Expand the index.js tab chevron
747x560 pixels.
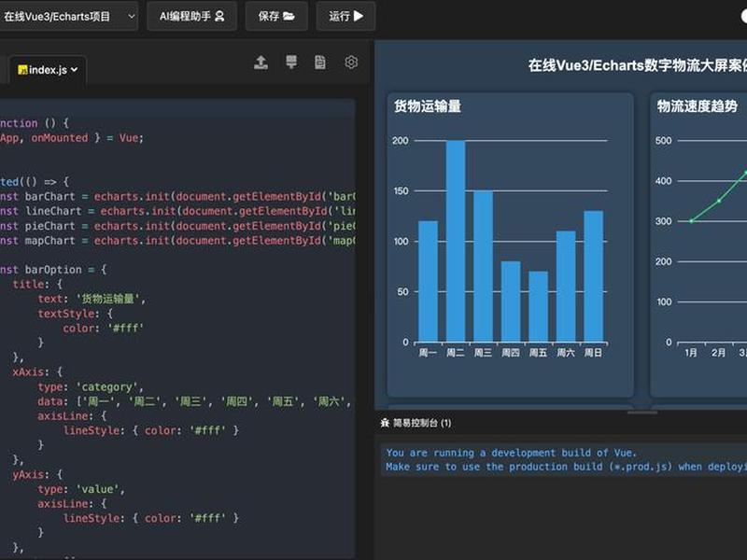click(75, 70)
